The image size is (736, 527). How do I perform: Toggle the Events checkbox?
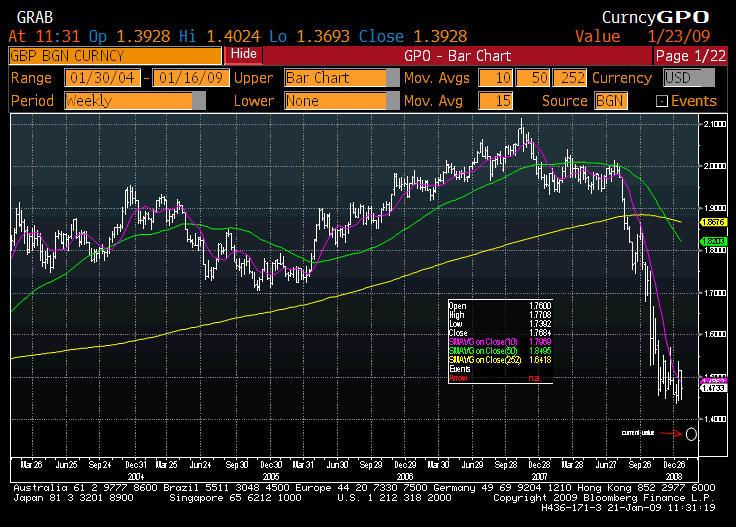click(x=661, y=101)
